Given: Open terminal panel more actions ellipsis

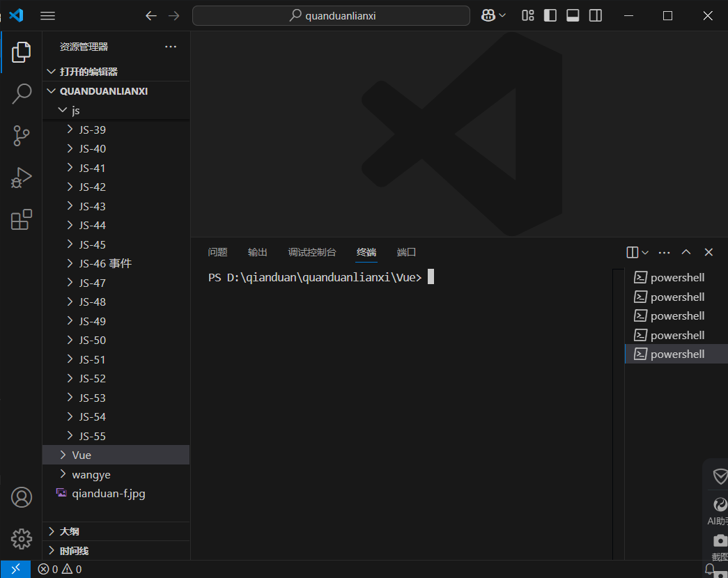Looking at the screenshot, I should 665,252.
